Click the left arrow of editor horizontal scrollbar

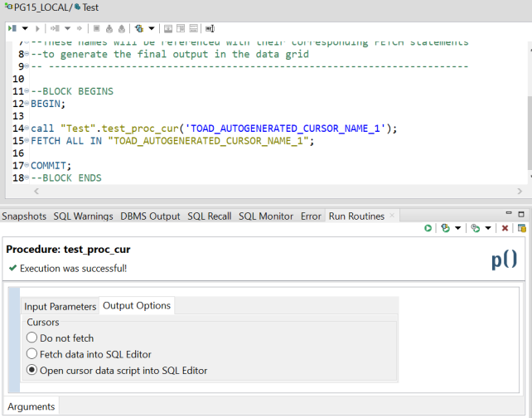[36, 192]
